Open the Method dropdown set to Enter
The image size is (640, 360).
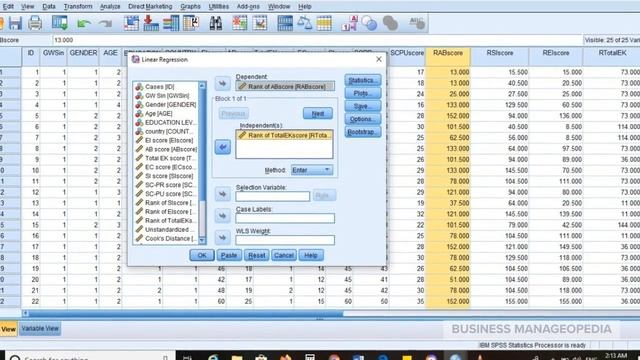(x=312, y=170)
